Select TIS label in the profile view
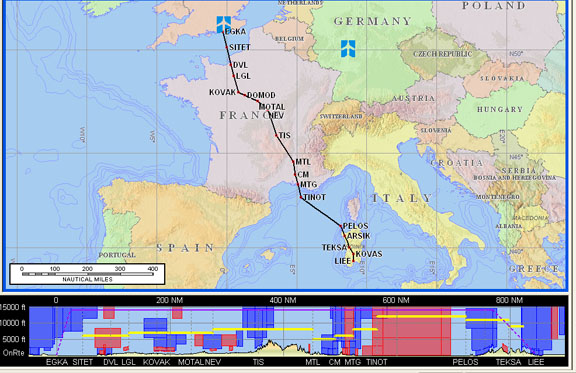Screen dimensions: 576x373 pyautogui.click(x=258, y=362)
